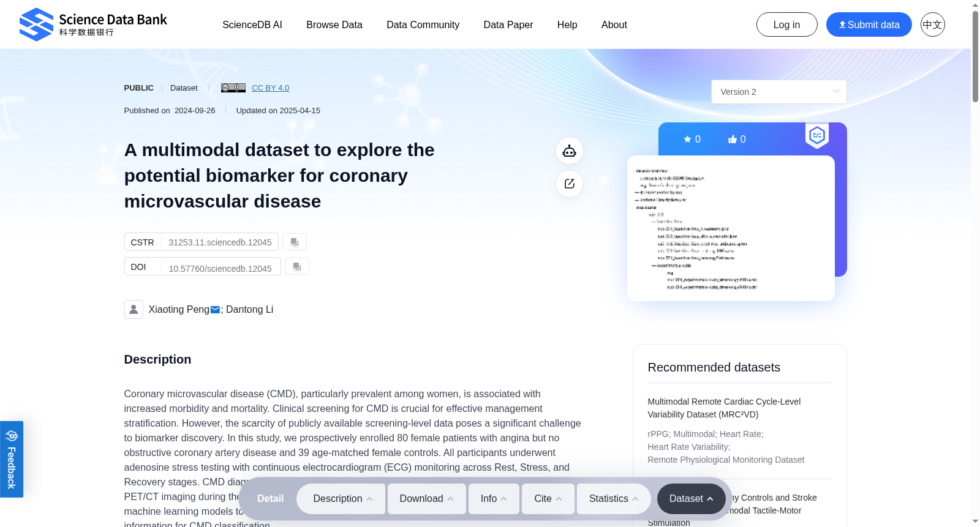Click the Heart Rate Variability keyword

point(688,447)
